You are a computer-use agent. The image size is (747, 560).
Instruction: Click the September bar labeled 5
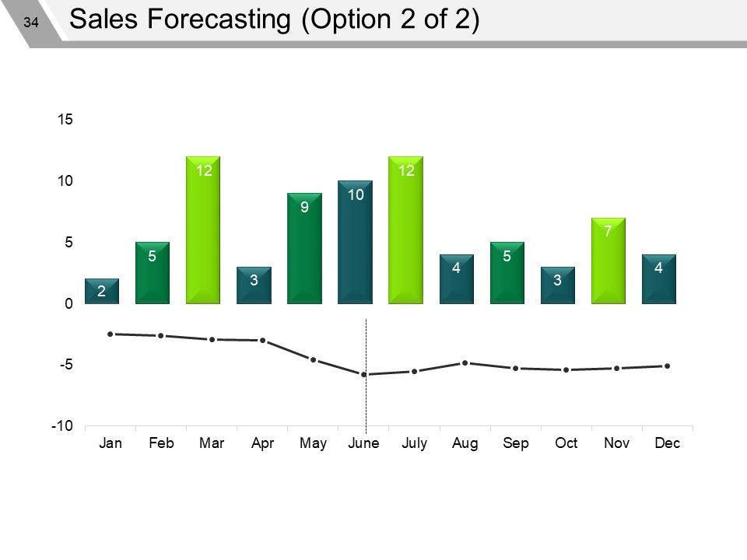(x=507, y=273)
